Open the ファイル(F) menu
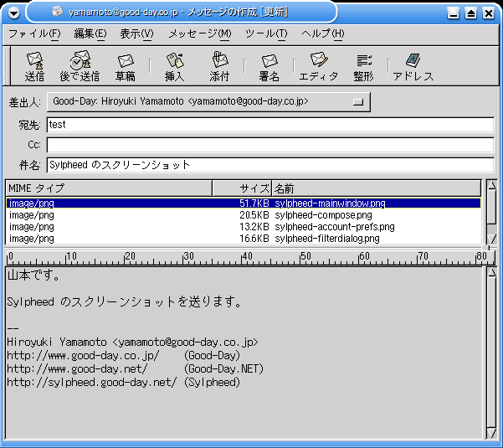Image resolution: width=503 pixels, height=448 pixels. (x=34, y=33)
